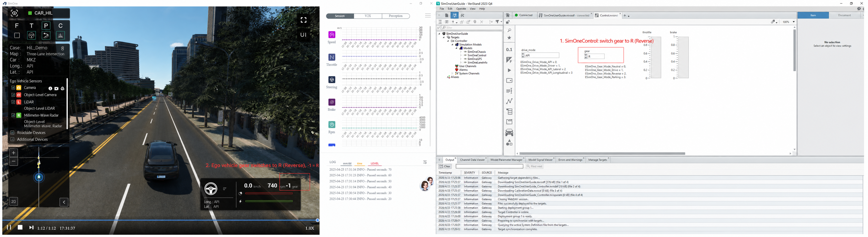The image size is (868, 237).
Task: Toggle the Additional Devices checkbox
Action: pos(12,139)
